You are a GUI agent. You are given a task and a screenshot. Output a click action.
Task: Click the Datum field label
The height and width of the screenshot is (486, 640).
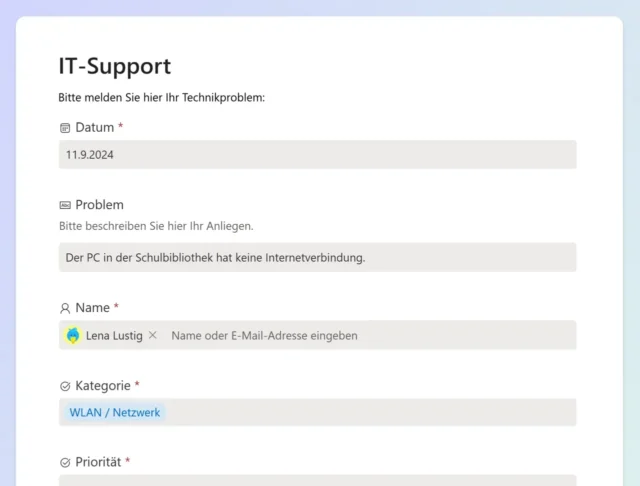tap(94, 128)
